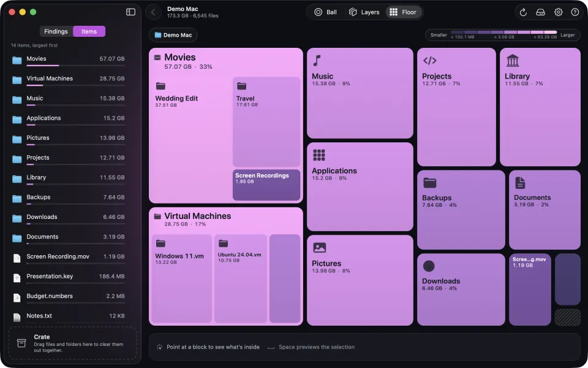Click the striped hatched block in treemap
The width and height of the screenshot is (588, 368).
pos(568,317)
